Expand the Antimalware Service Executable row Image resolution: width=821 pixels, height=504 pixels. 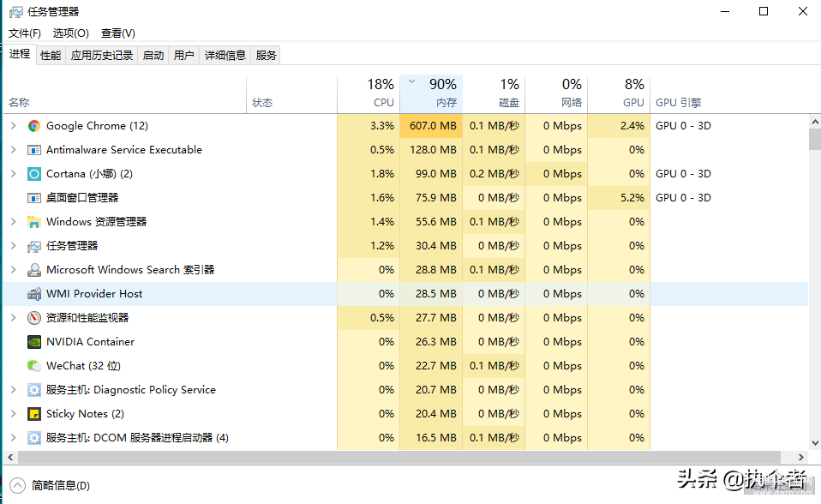pos(14,150)
